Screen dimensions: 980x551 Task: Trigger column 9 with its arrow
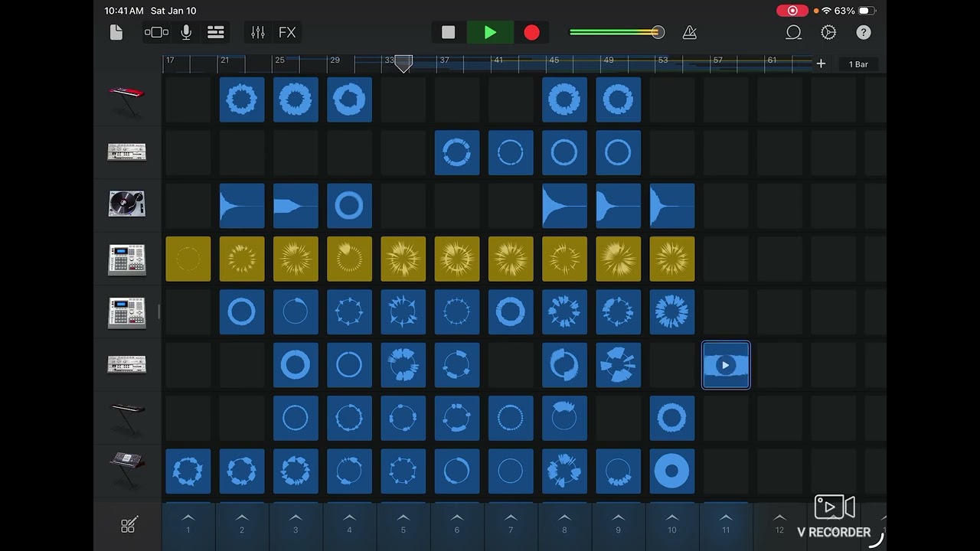point(619,524)
